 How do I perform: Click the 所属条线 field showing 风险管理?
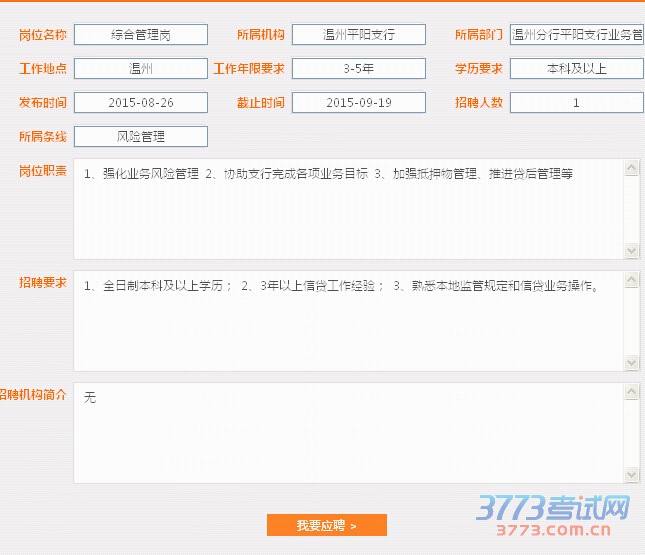pos(141,137)
